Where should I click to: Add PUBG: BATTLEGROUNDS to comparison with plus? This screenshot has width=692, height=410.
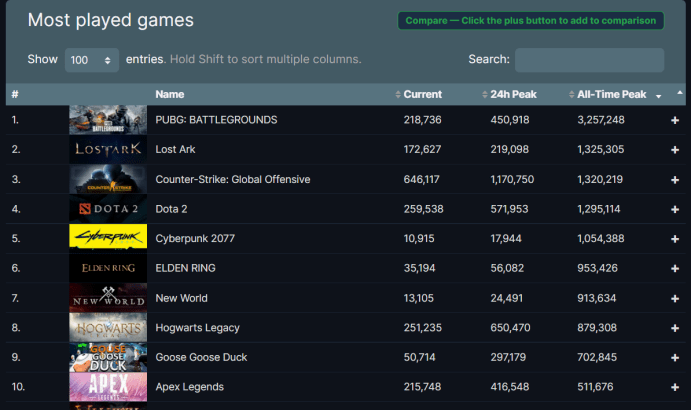click(x=675, y=120)
